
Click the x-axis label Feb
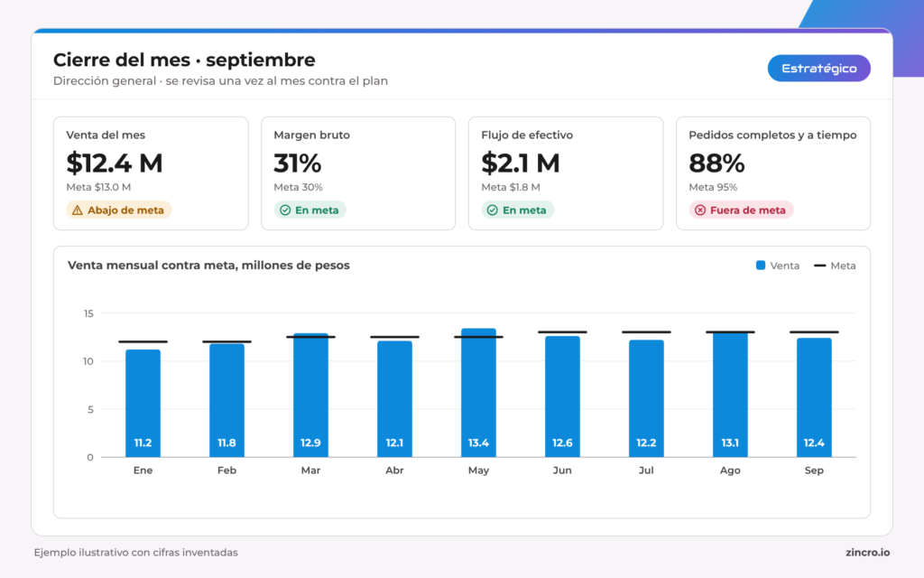[x=226, y=470]
